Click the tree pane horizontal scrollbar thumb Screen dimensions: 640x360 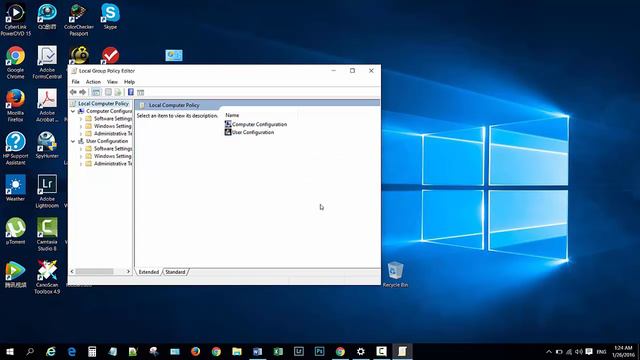(94, 271)
